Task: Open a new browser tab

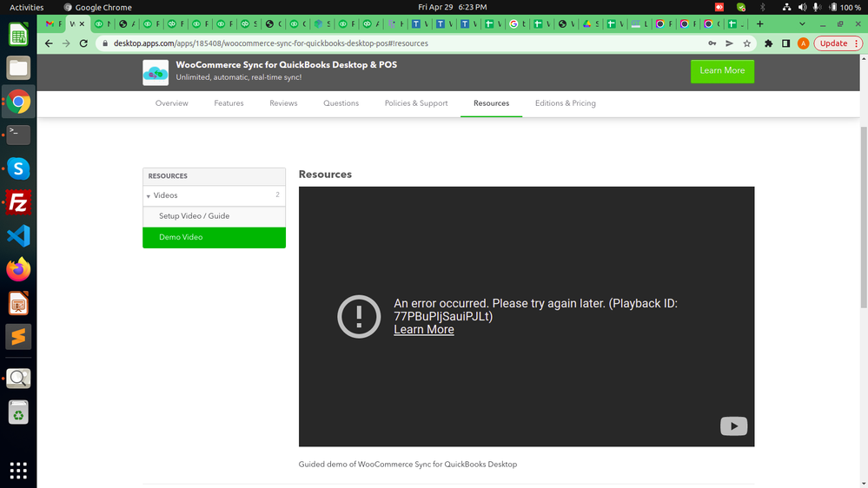Action: tap(760, 23)
